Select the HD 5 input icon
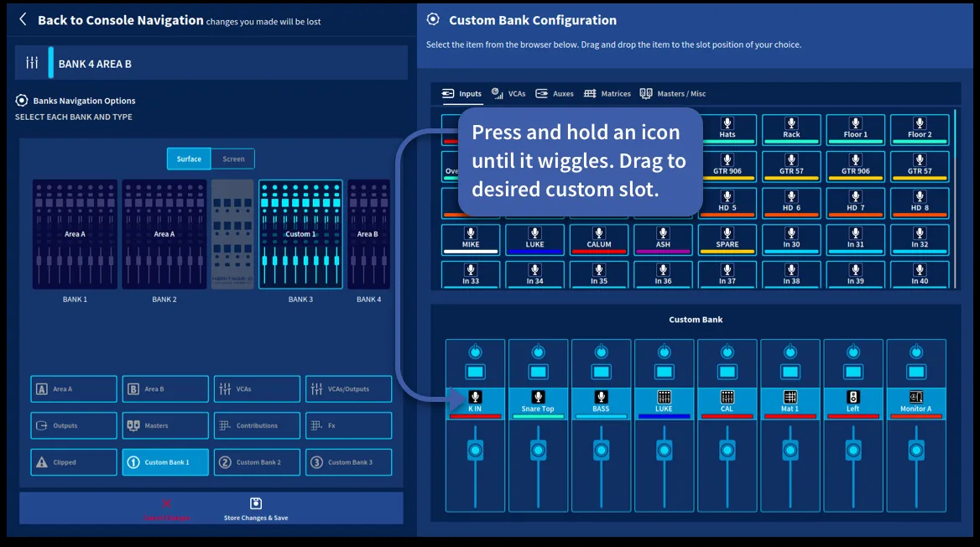Viewport: 980px width, 547px height. coord(727,202)
